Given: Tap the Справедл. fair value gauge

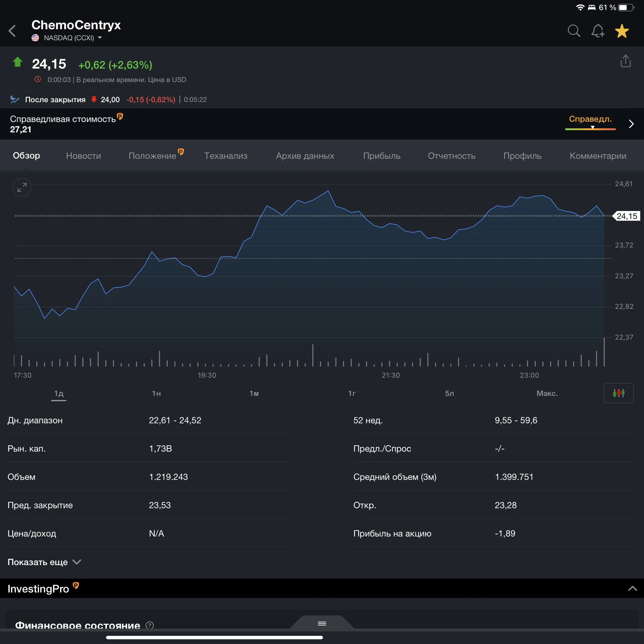Looking at the screenshot, I should coord(590,122).
